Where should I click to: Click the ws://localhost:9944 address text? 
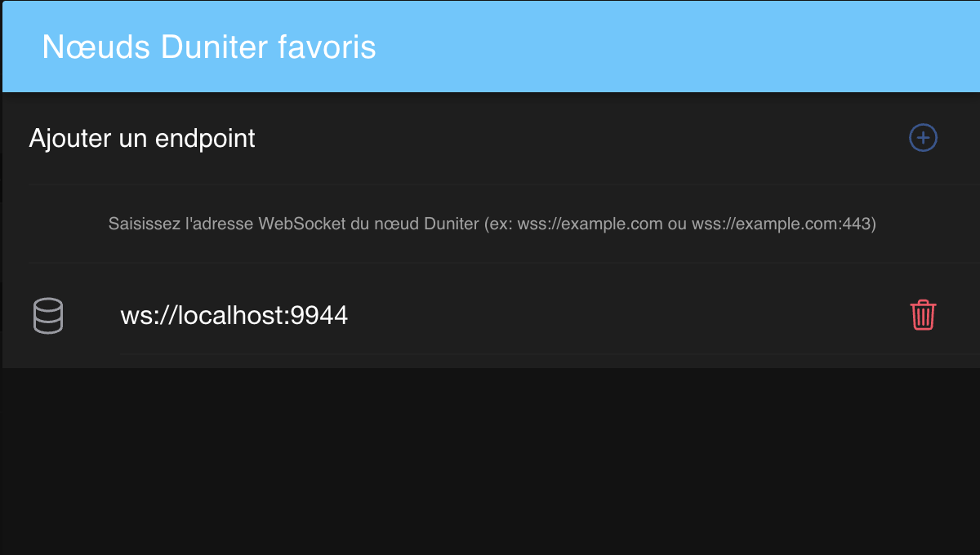pos(234,315)
